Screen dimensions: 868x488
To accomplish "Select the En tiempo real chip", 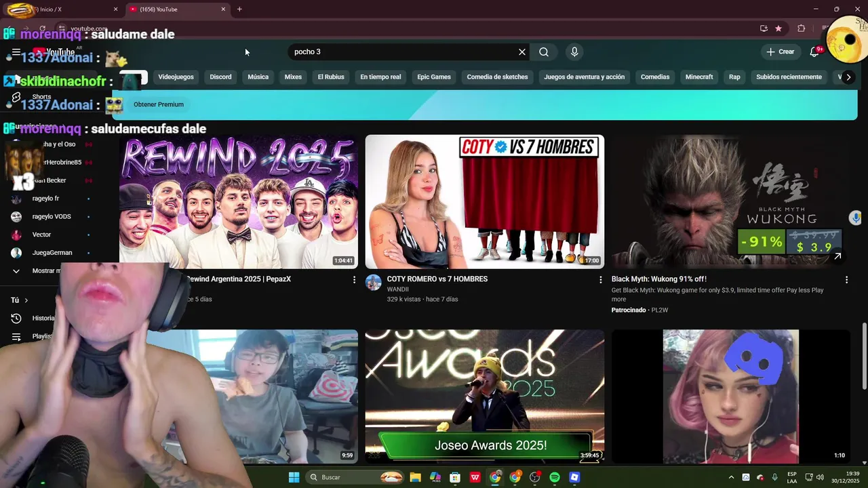I will [380, 77].
